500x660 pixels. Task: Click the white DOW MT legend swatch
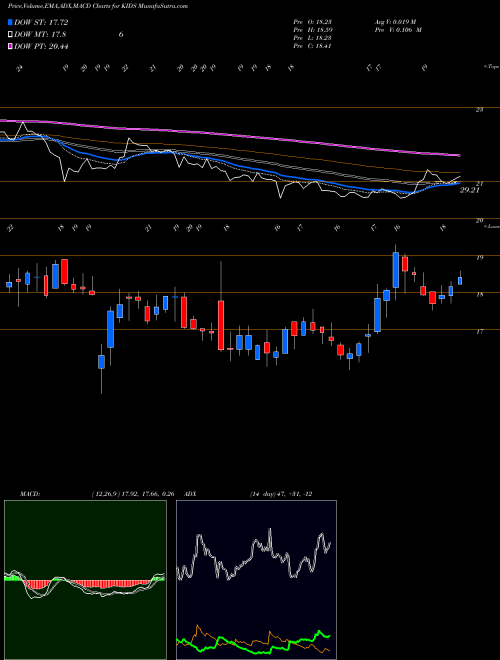[x=10, y=35]
